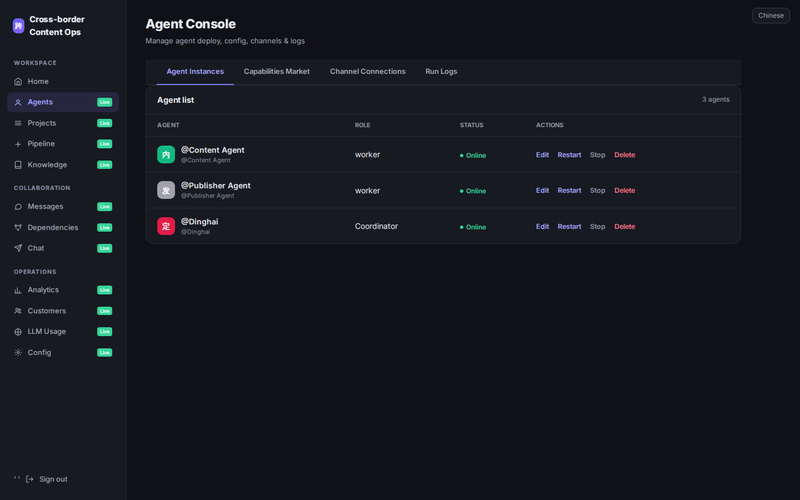Click the red Dinghai agent avatar
The image size is (800, 500).
click(166, 226)
